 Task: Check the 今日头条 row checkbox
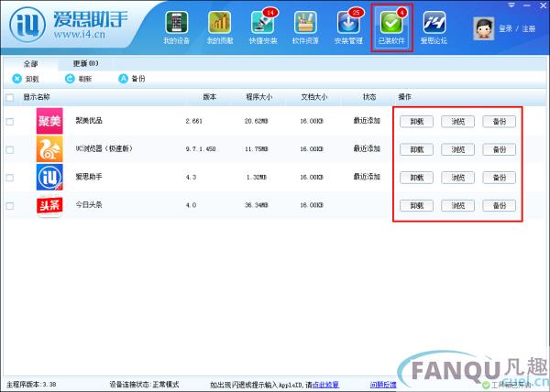10,206
